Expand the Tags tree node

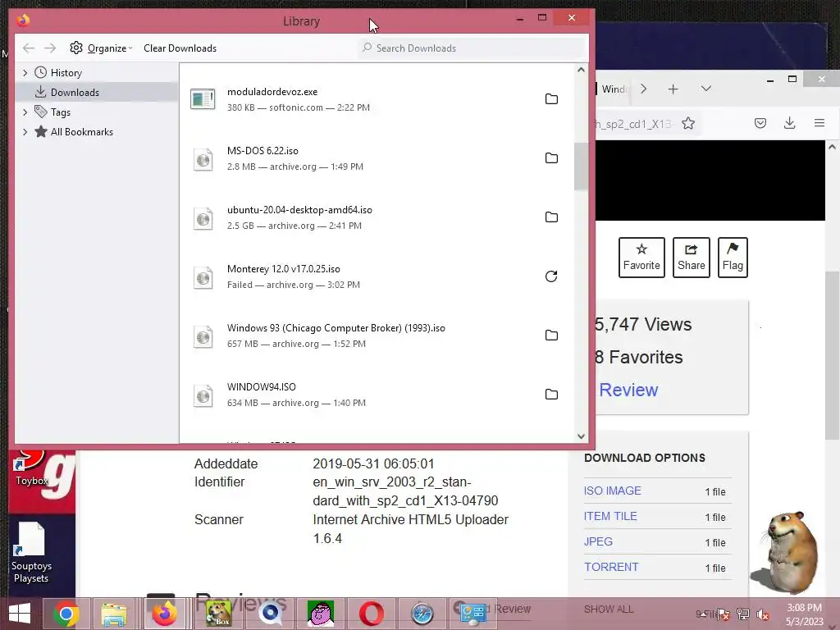tap(25, 112)
